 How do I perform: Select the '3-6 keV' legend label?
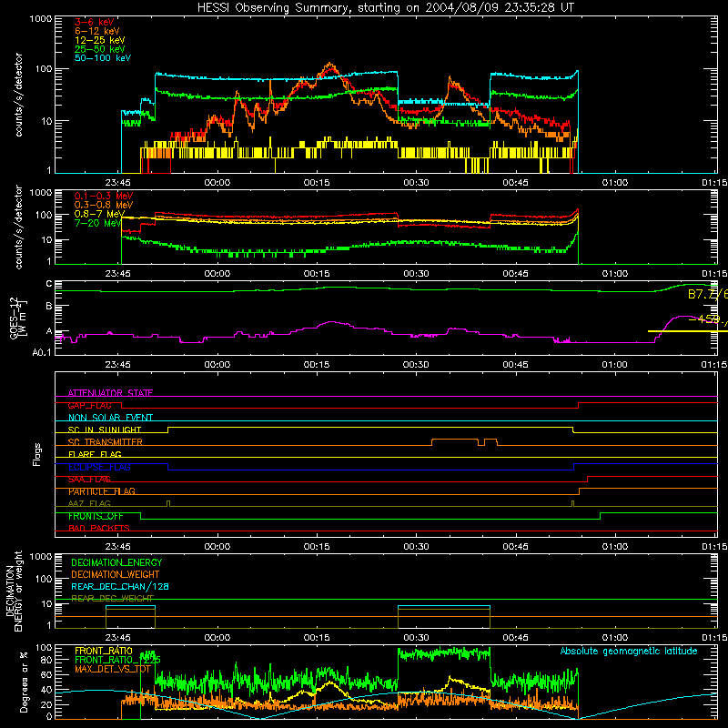[95, 22]
